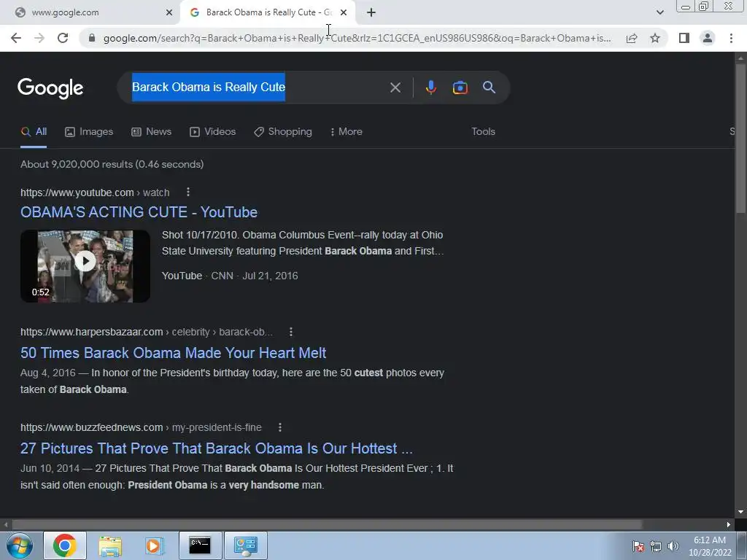Click 'YouTube · CNN · Jul 21, 2016' text
Image resolution: width=747 pixels, height=560 pixels.
[230, 276]
